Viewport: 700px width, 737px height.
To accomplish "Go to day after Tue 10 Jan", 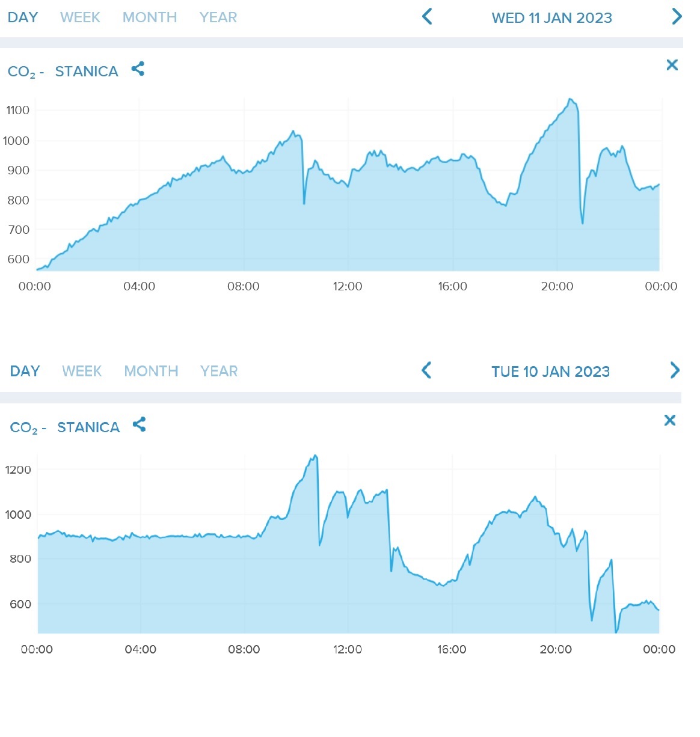I will tap(675, 370).
